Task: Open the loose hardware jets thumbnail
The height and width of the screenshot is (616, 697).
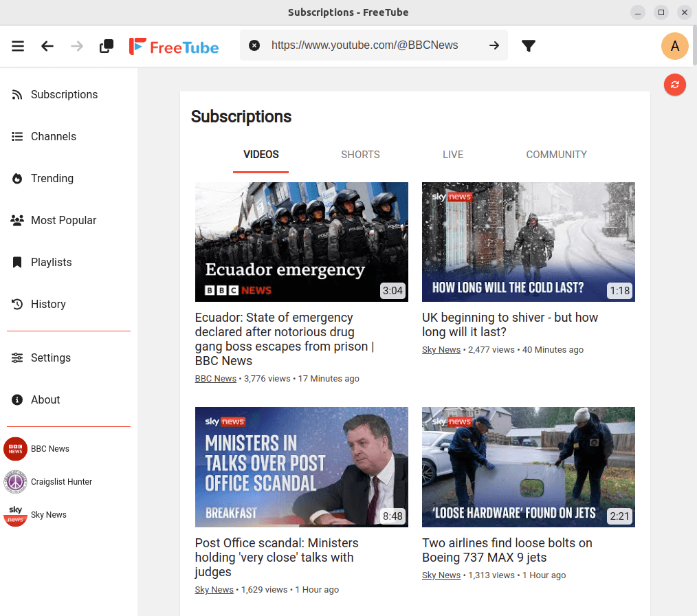Action: coord(528,467)
